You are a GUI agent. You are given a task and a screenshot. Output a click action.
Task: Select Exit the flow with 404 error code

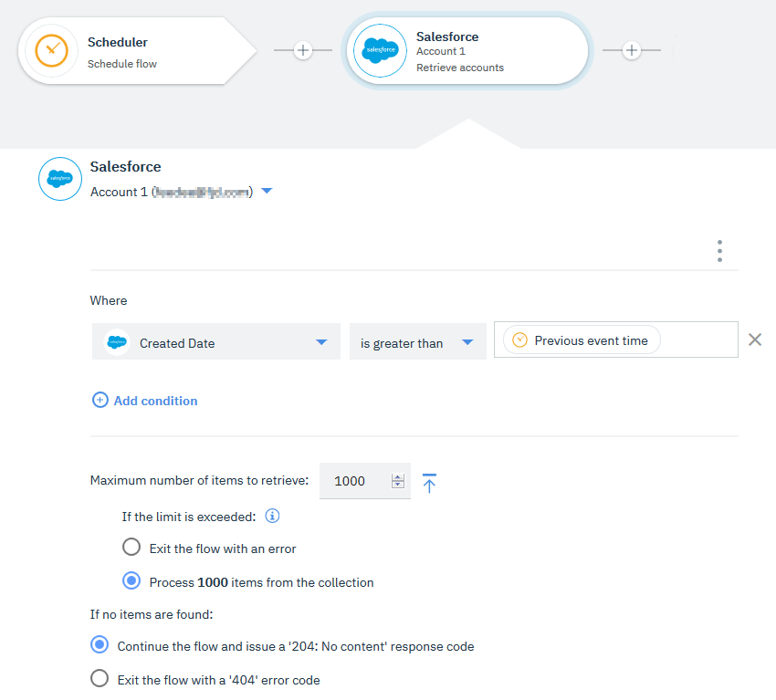point(100,678)
